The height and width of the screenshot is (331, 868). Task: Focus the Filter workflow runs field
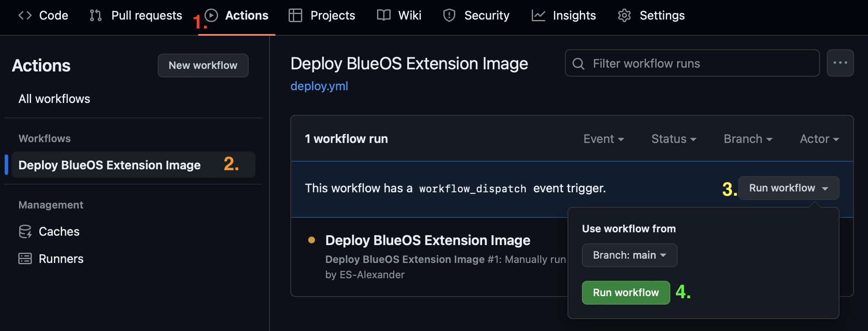[x=692, y=63]
